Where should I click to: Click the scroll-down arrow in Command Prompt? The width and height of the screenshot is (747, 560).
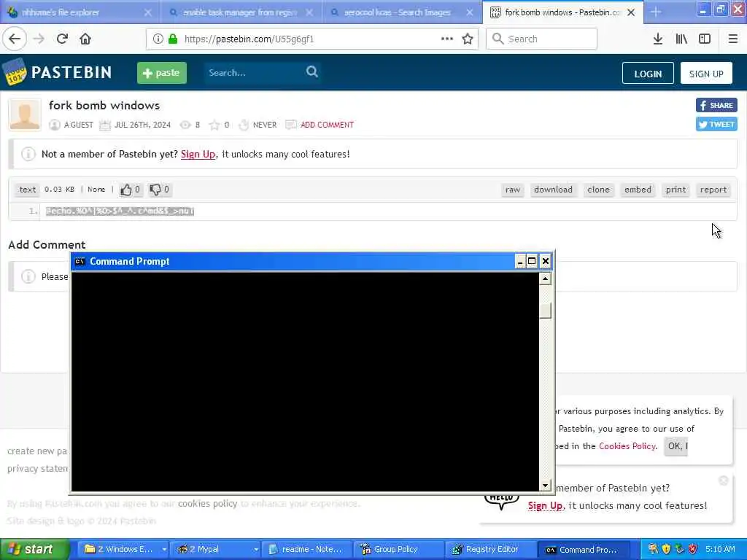(545, 485)
